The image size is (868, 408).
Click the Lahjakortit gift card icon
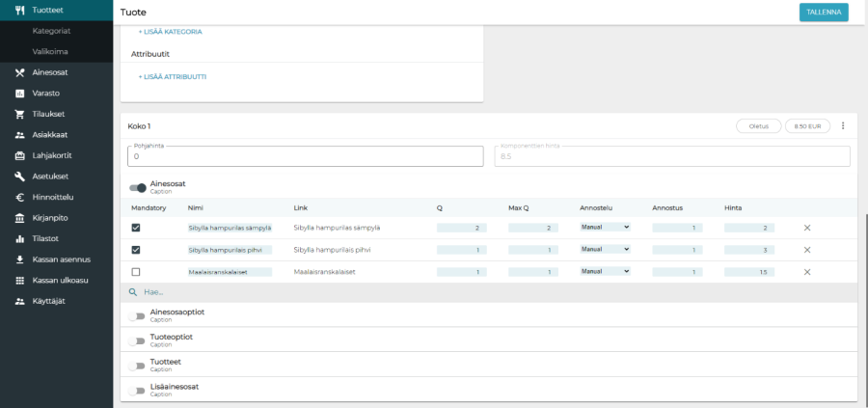[x=19, y=155]
